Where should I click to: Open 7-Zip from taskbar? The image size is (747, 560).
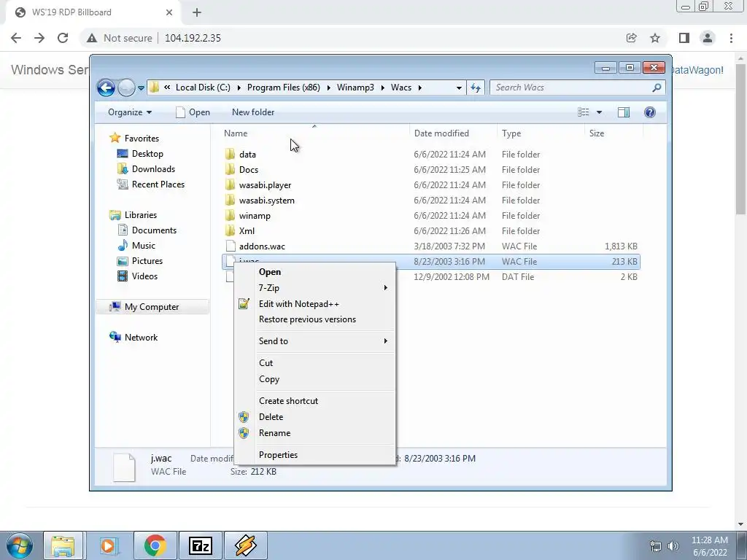[201, 545]
